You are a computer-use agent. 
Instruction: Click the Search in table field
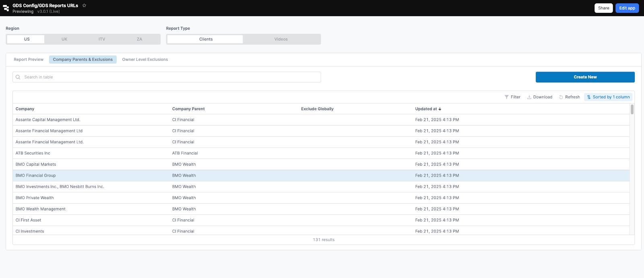tap(167, 77)
